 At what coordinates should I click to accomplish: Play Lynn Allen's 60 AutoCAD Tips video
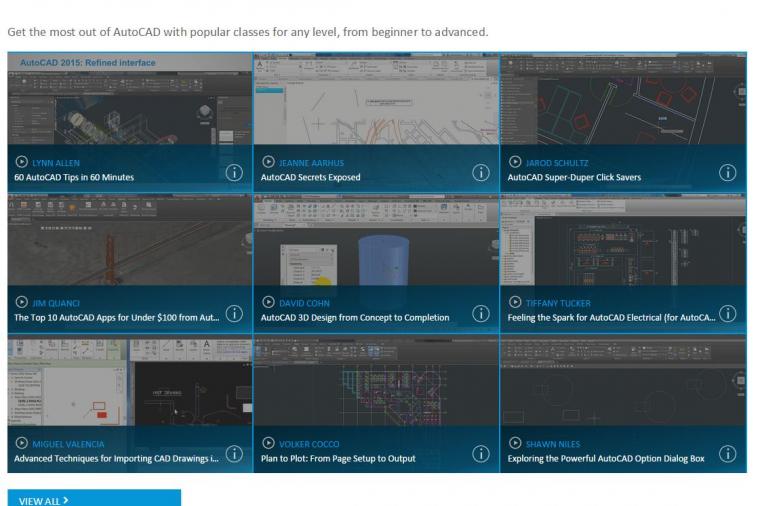point(21,161)
